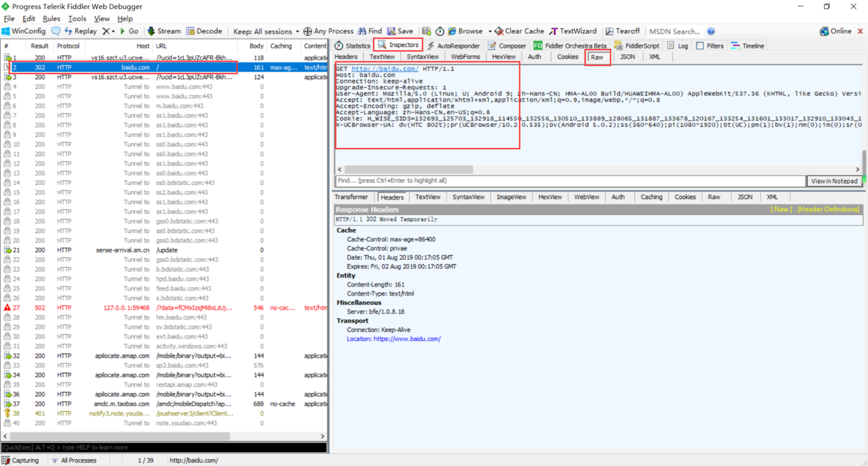Select the request WebForms inspector tab

pos(465,57)
